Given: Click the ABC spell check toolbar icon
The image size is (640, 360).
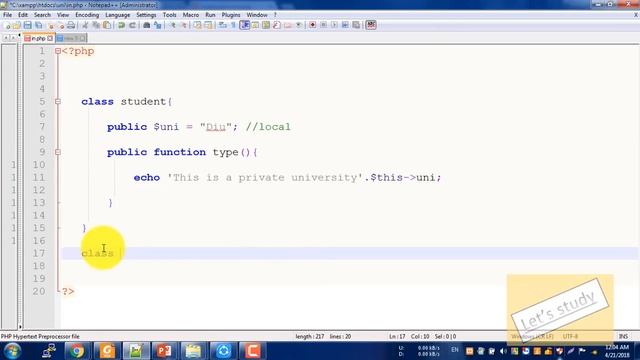Looking at the screenshot, I should [371, 25].
